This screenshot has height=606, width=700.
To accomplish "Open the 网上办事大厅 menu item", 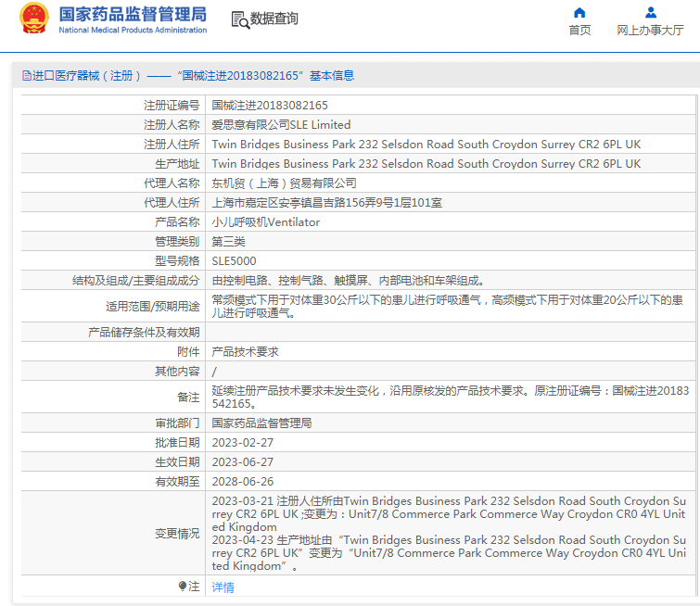I will (651, 31).
